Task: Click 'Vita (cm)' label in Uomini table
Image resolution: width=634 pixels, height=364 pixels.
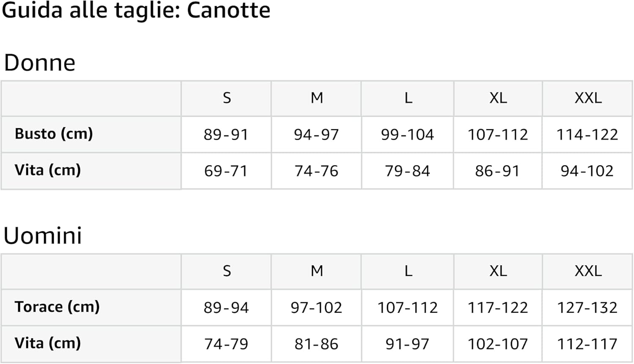Action: [48, 343]
